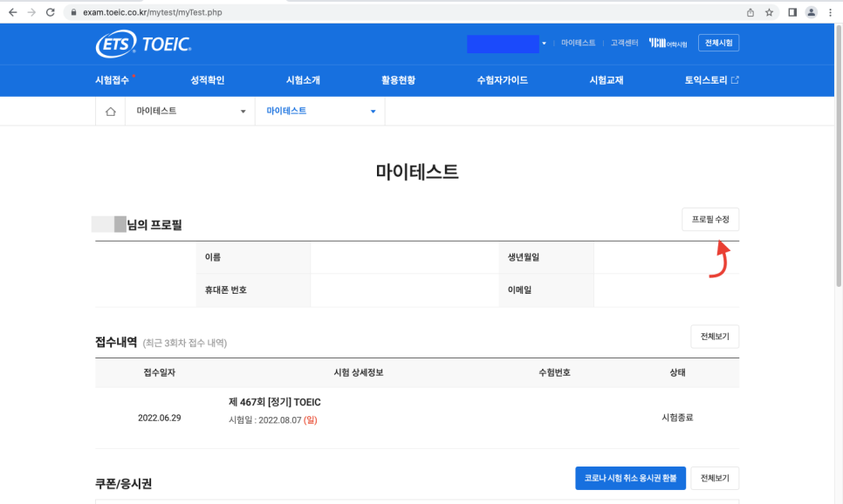Click the 휴대폰 번호 profile label
Screen dimensions: 843x504
[x=226, y=290]
